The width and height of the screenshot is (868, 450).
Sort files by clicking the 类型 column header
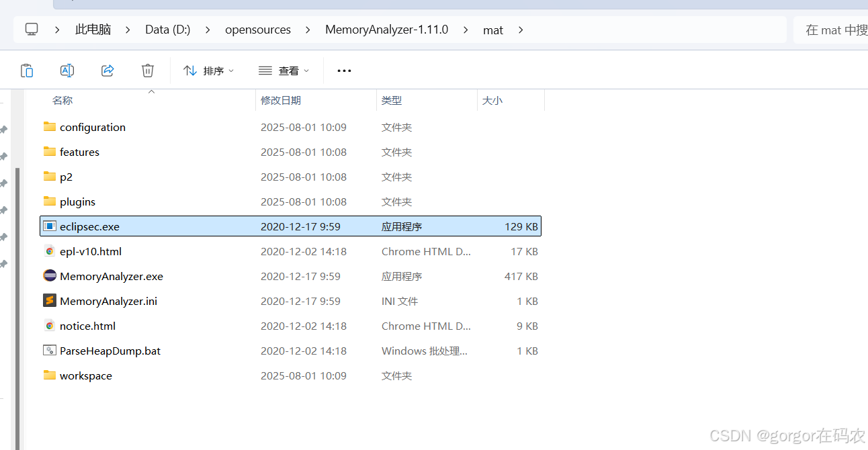pos(392,100)
